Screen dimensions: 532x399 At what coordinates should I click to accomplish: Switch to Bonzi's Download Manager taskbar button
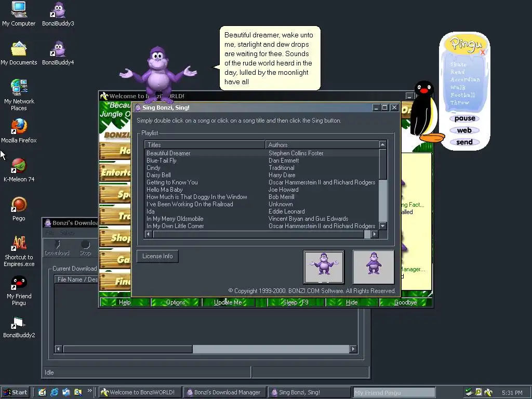click(x=224, y=392)
